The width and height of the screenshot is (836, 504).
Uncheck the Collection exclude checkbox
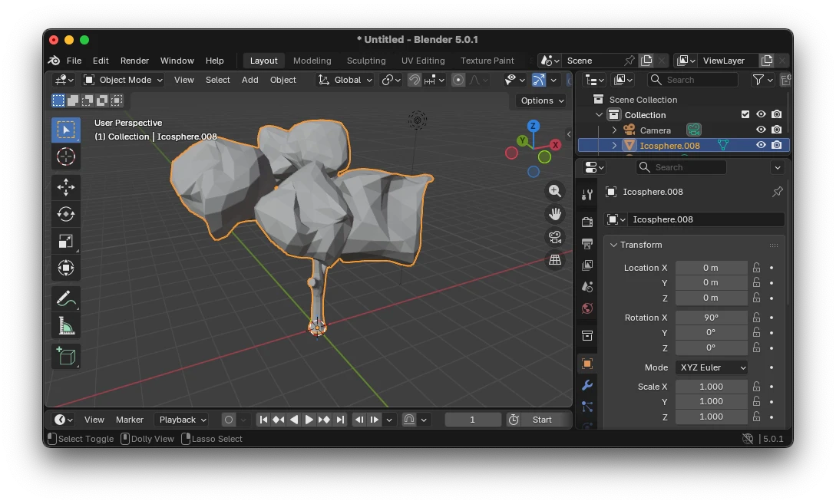[x=745, y=114]
